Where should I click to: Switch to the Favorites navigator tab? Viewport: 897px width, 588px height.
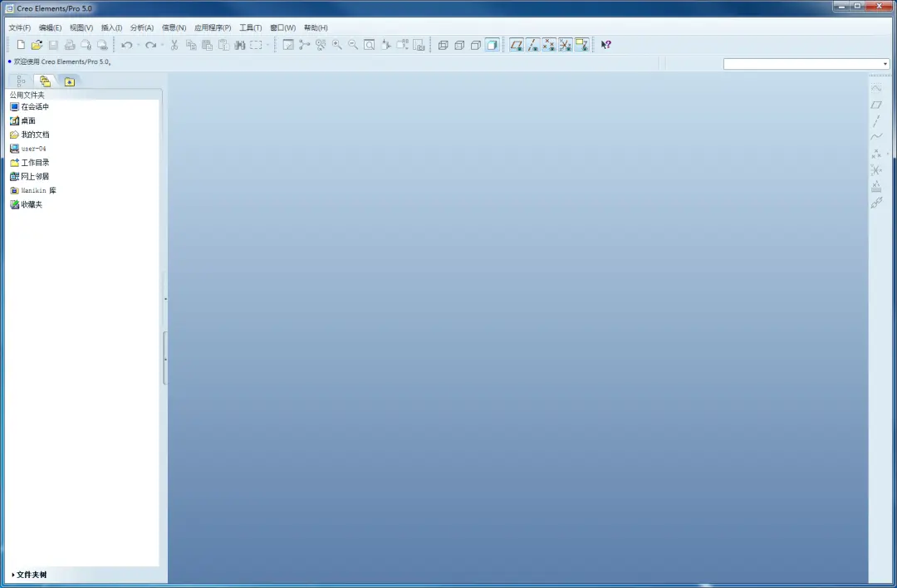pyautogui.click(x=69, y=81)
